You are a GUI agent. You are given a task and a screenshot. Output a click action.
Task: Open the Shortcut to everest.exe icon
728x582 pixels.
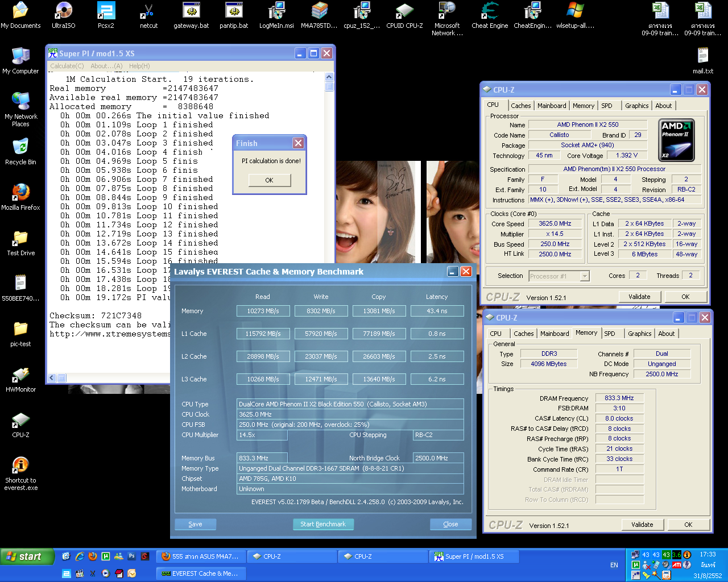pos(20,473)
